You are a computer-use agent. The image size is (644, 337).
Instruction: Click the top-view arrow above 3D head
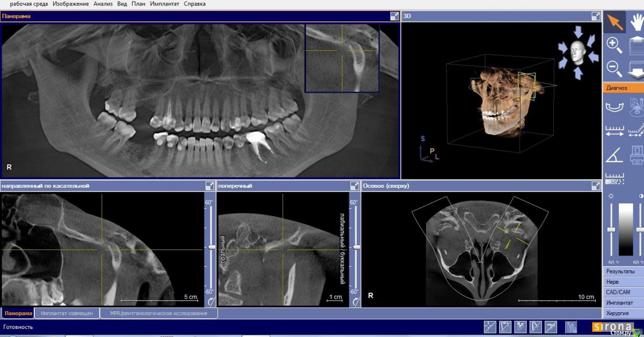tap(577, 31)
